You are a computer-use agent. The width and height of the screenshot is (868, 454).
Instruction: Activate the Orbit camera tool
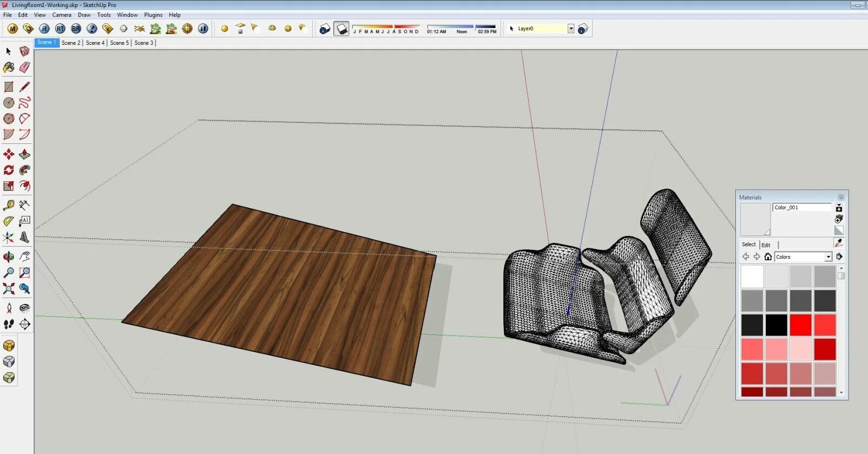point(9,256)
